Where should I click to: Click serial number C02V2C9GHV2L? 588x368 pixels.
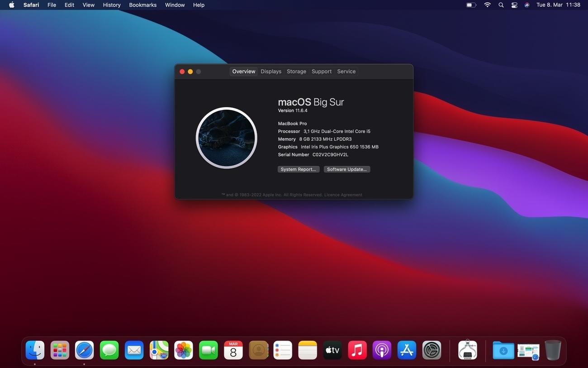(x=330, y=155)
